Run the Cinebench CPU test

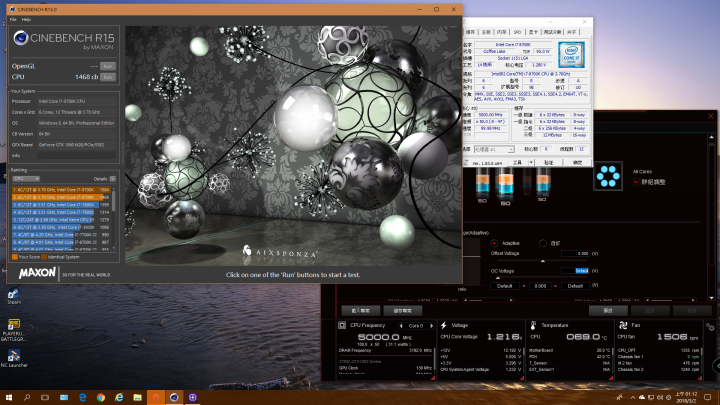[108, 77]
